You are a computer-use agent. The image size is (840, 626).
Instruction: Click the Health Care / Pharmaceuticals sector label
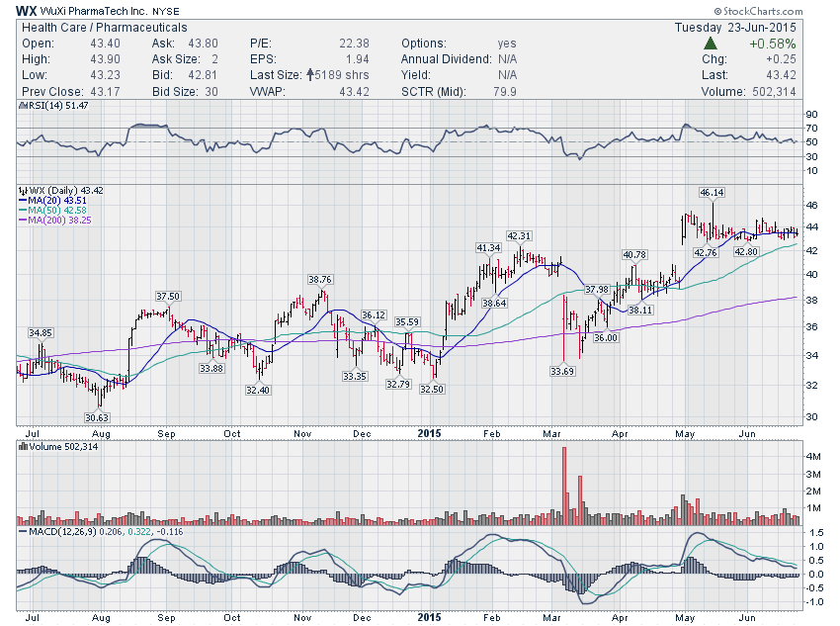105,28
